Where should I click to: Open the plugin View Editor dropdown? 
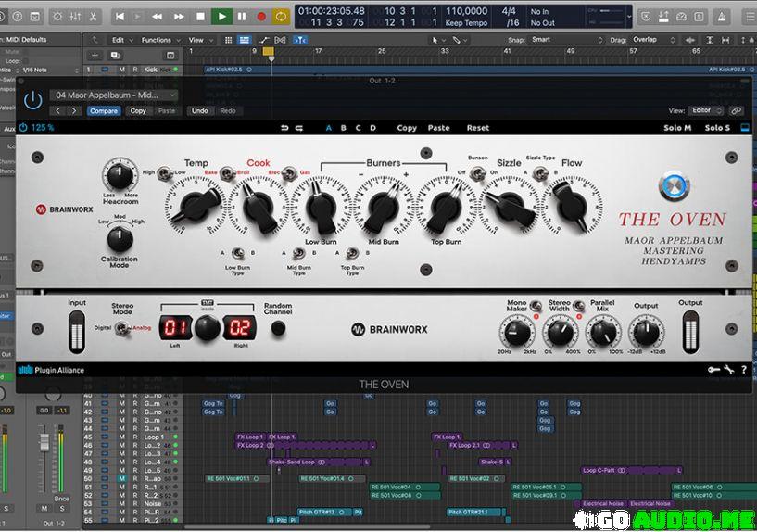(x=705, y=110)
